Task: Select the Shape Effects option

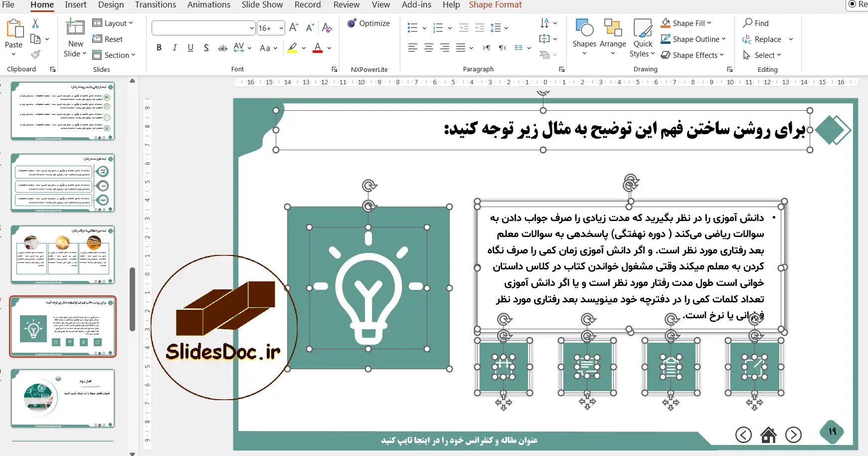Action: pyautogui.click(x=693, y=55)
